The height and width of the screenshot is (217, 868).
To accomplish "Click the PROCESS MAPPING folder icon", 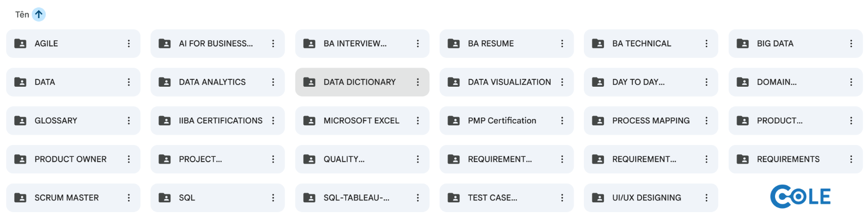I will point(598,121).
